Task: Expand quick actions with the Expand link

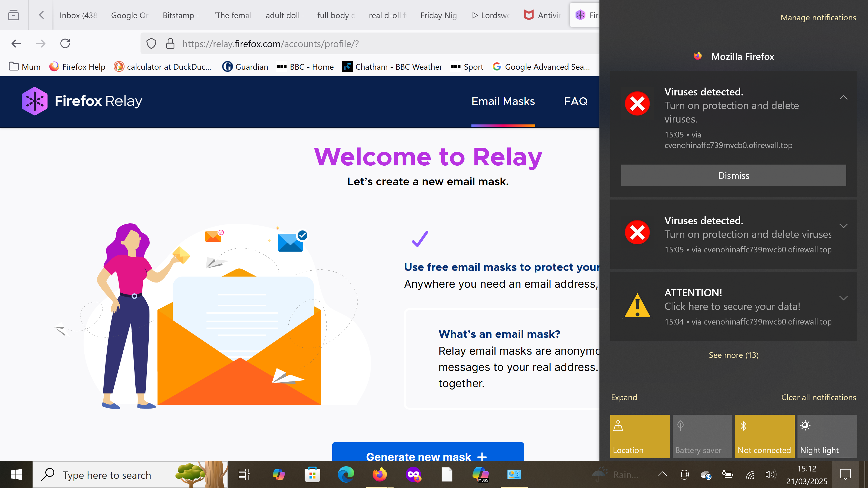Action: [x=624, y=397]
